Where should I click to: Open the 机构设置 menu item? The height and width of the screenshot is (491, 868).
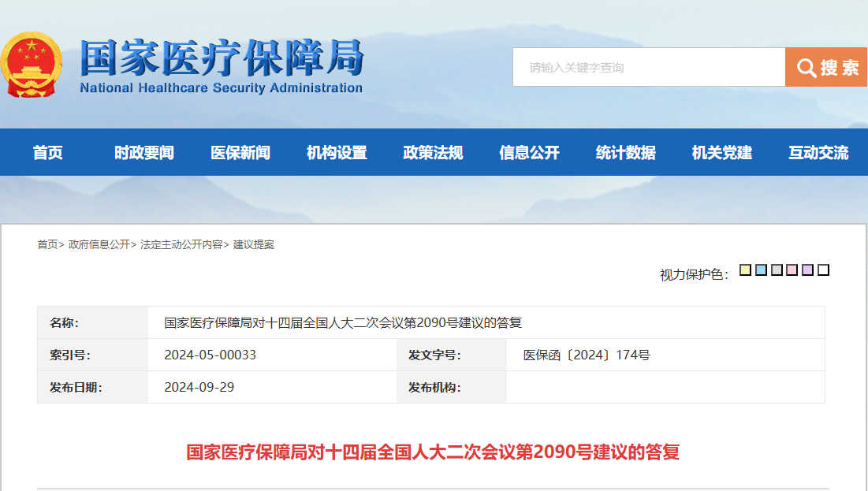click(337, 153)
